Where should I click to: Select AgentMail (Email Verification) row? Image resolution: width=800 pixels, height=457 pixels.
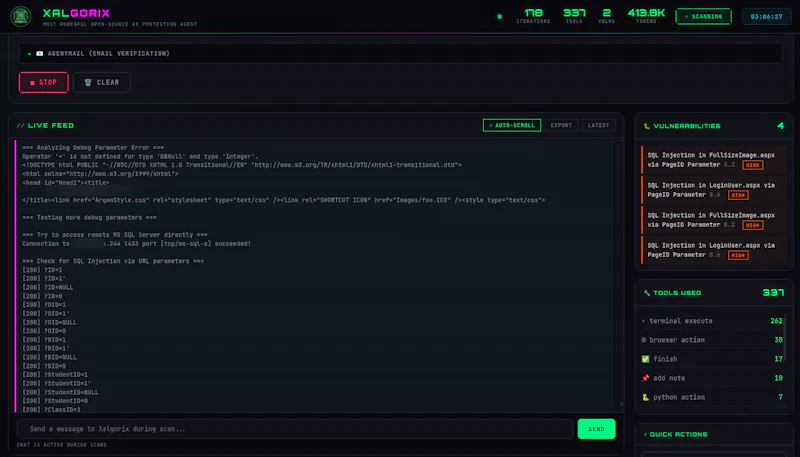coord(401,54)
